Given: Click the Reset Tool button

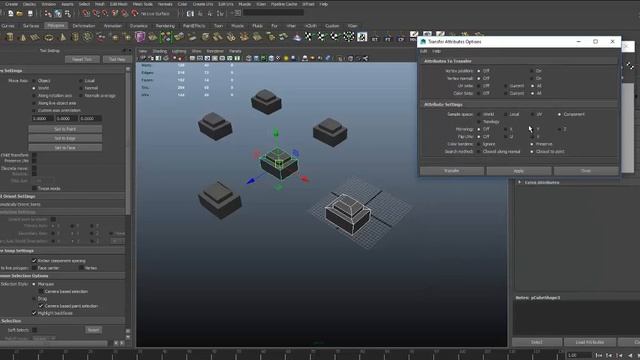Looking at the screenshot, I should pos(82,60).
